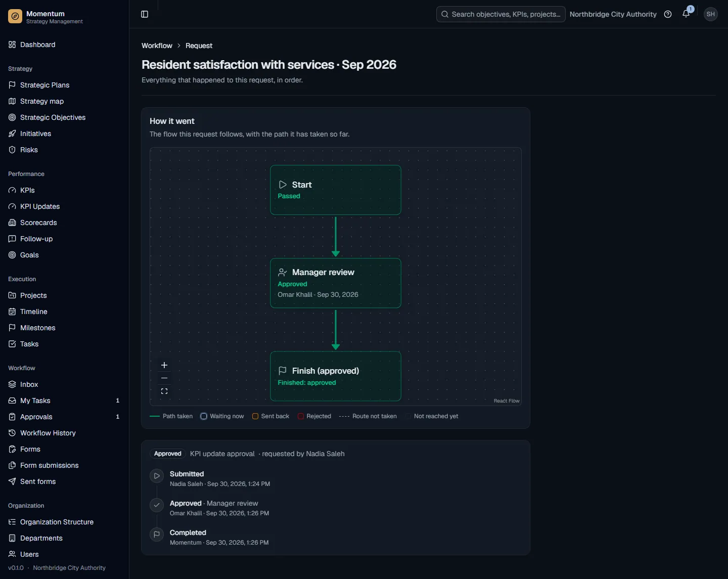
Task: Open Scorecards page
Action: coord(64,222)
